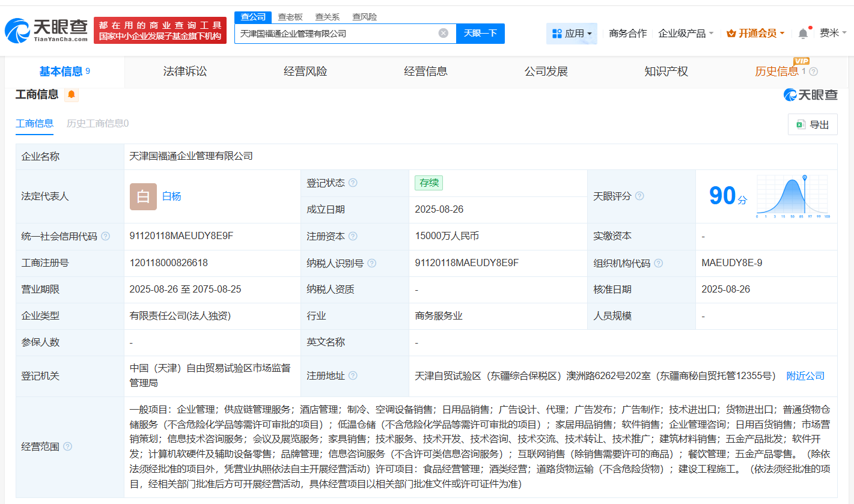Click the notification bell icon

click(x=802, y=33)
